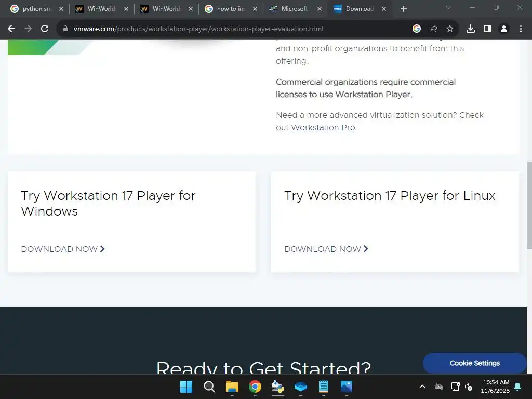Open the Workstation Pro link

pyautogui.click(x=323, y=128)
